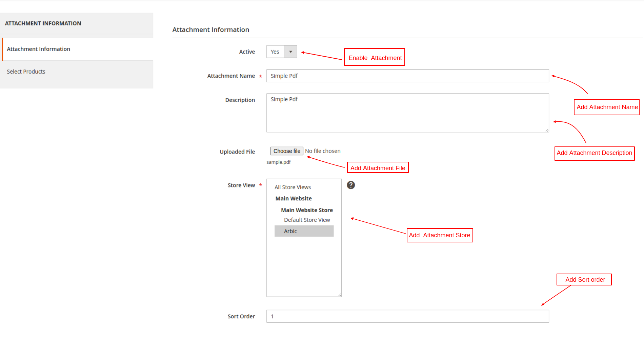Click the Description textarea resize handle

(x=547, y=130)
